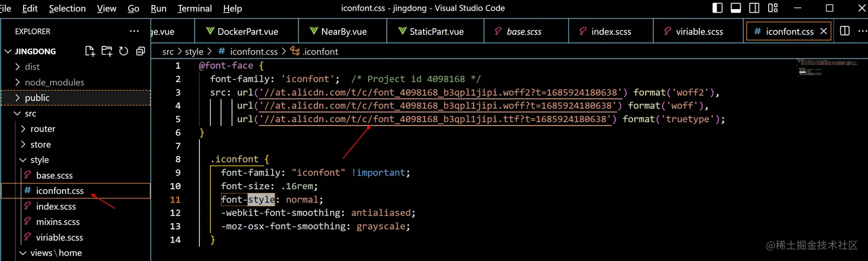
Task: Switch to the StaticPart.vue tab
Action: coord(435,31)
